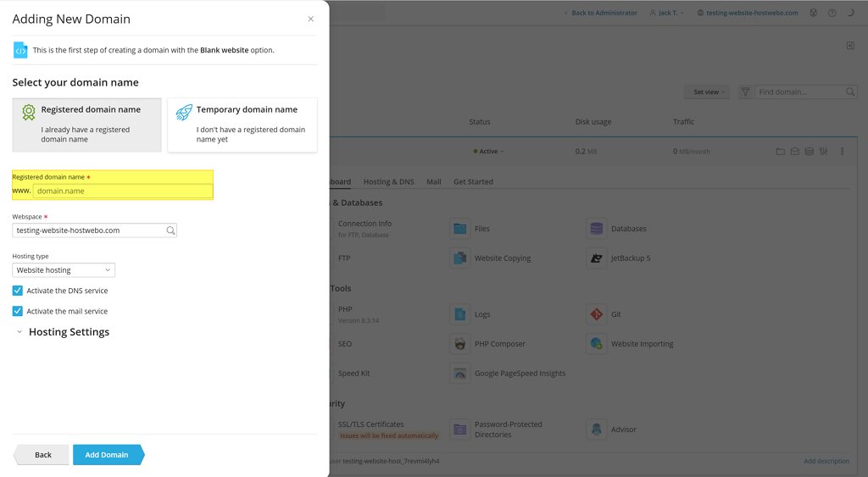Click the Logs icon

point(459,314)
